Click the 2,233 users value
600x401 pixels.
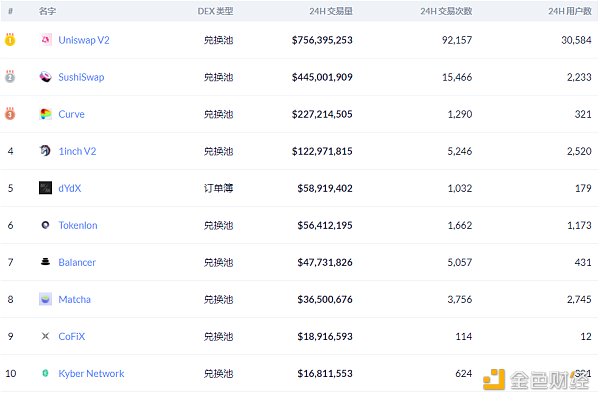pos(579,77)
